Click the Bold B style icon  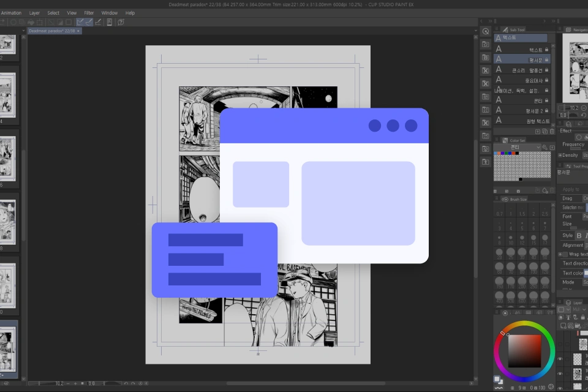[579, 236]
